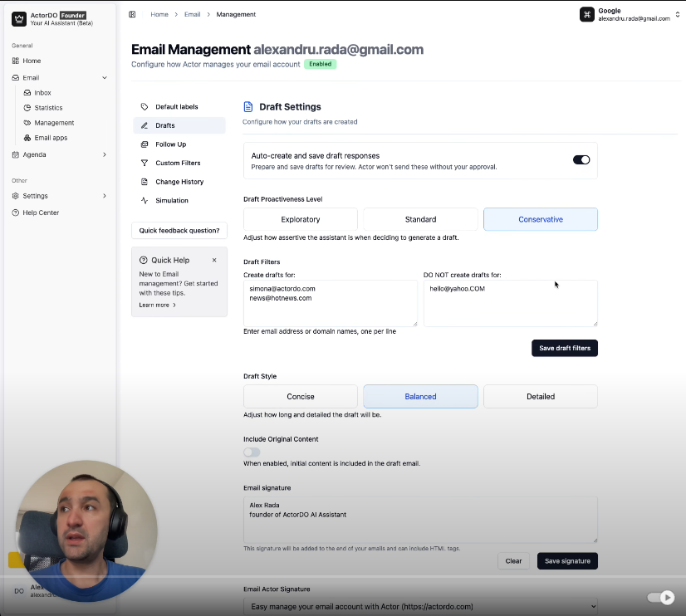Click the Settings gear icon
Image resolution: width=686 pixels, height=616 pixels.
[x=15, y=196]
